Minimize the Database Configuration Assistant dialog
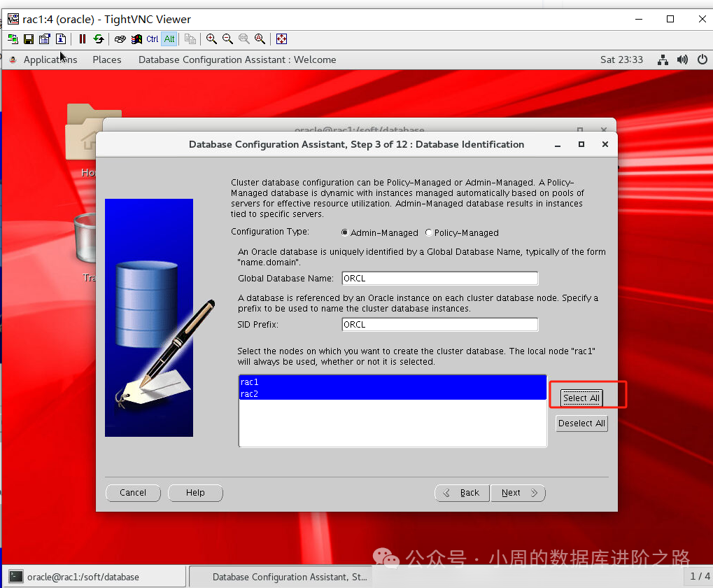The image size is (713, 588). (x=558, y=145)
